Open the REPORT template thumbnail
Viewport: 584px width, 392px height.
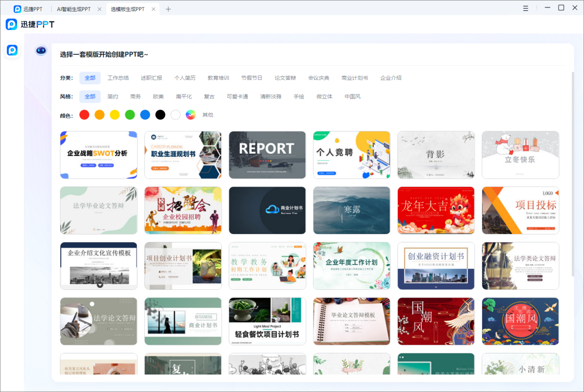click(267, 155)
